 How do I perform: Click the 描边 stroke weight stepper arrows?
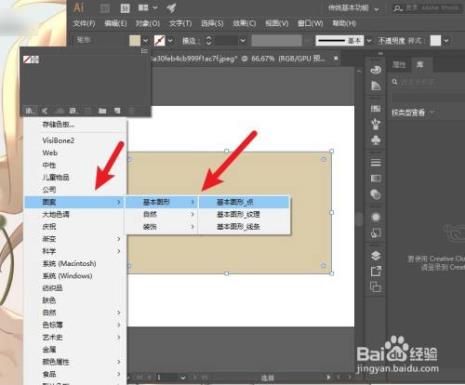(209, 41)
